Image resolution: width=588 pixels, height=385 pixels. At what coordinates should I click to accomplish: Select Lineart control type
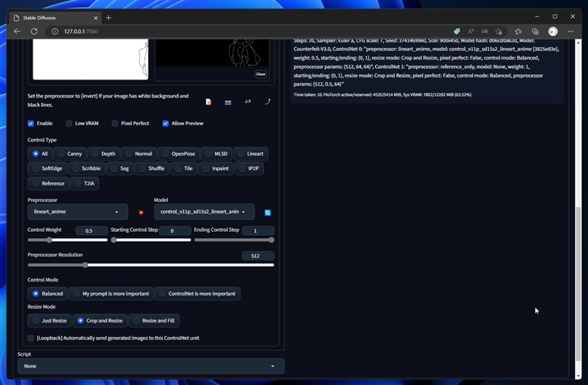click(251, 154)
